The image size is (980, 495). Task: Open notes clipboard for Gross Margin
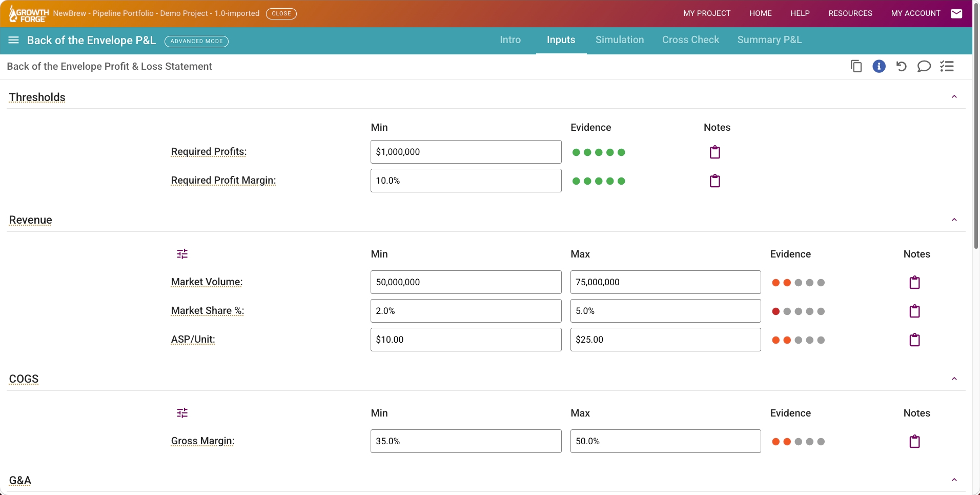tap(915, 441)
